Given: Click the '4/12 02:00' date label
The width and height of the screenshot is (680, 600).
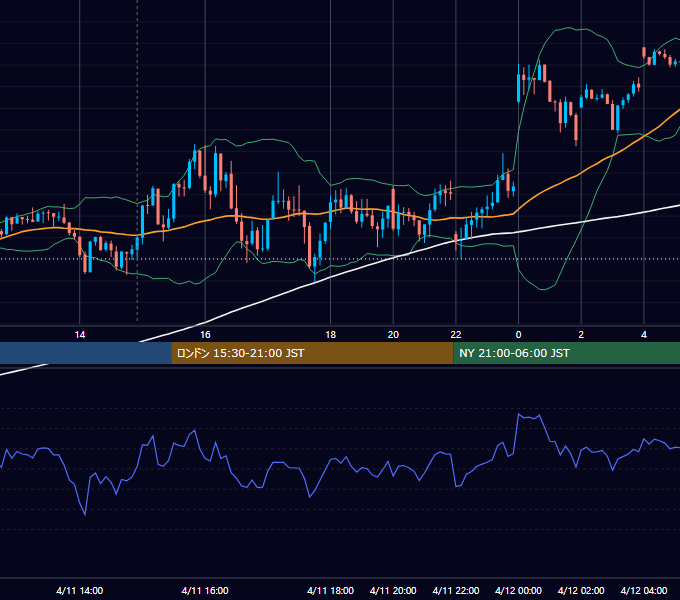Looking at the screenshot, I should click(581, 590).
